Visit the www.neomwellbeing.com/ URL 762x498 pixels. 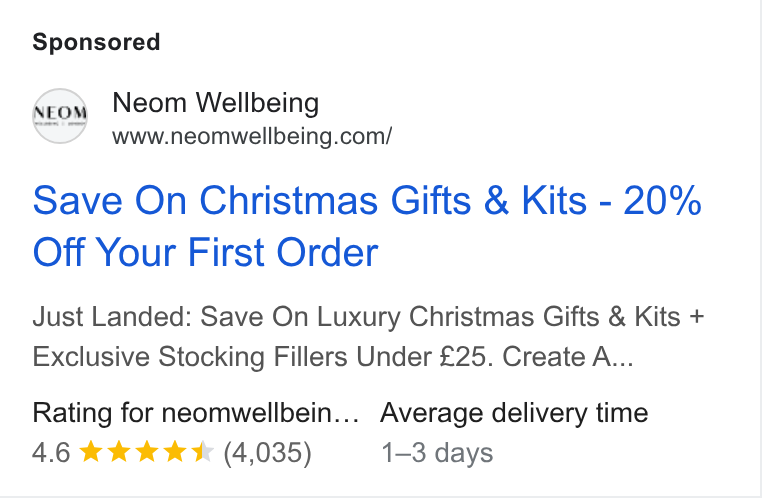(252, 137)
